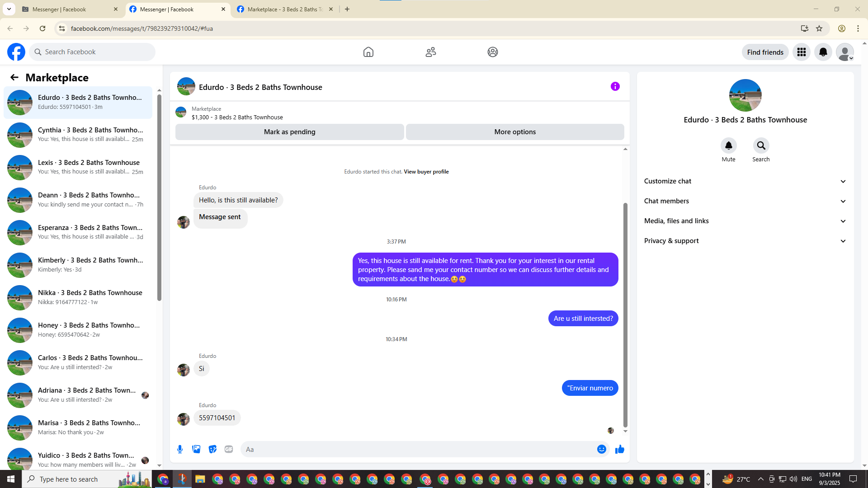Open File Explorer from the taskbar
This screenshot has height=488, width=868.
(200, 479)
